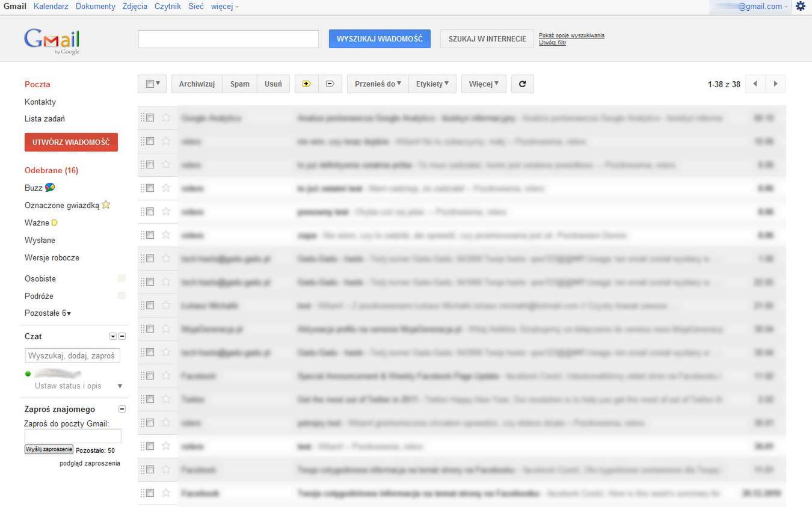Open the Utwórz filtr link
The width and height of the screenshot is (812, 507).
552,43
